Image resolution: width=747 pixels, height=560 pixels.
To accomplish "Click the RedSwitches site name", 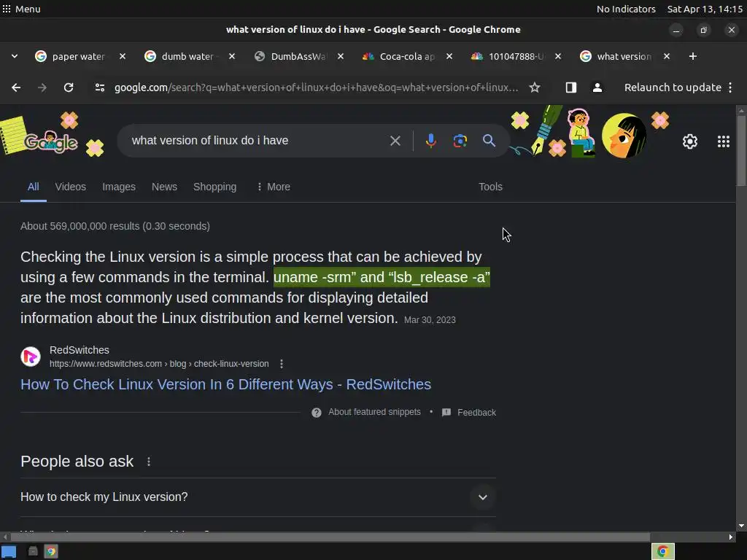I will [x=80, y=350].
